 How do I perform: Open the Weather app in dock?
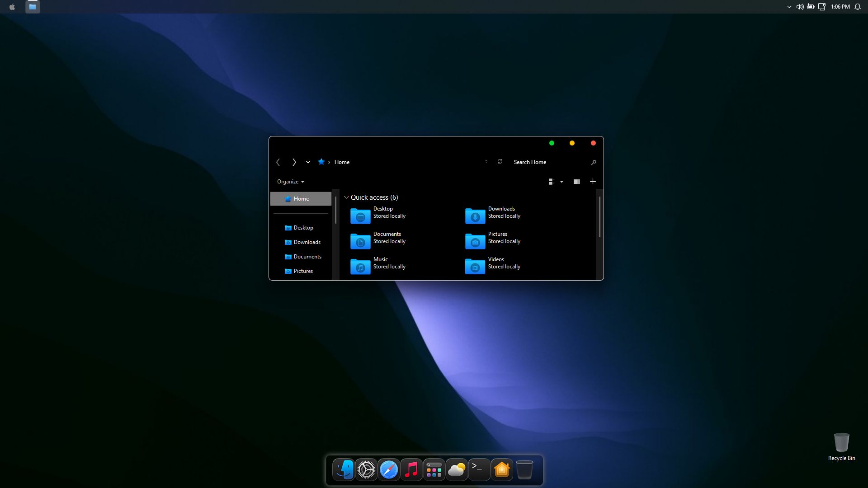457,470
